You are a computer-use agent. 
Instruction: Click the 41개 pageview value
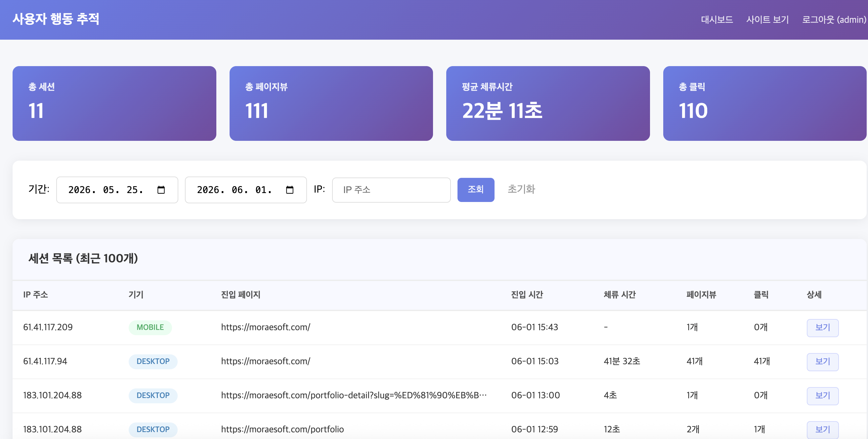click(x=694, y=361)
